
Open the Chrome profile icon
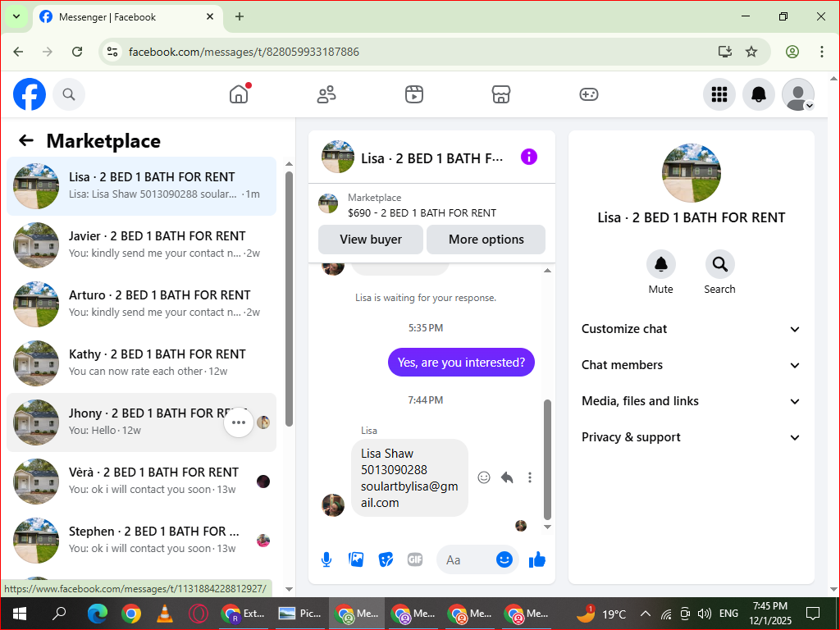pos(792,52)
